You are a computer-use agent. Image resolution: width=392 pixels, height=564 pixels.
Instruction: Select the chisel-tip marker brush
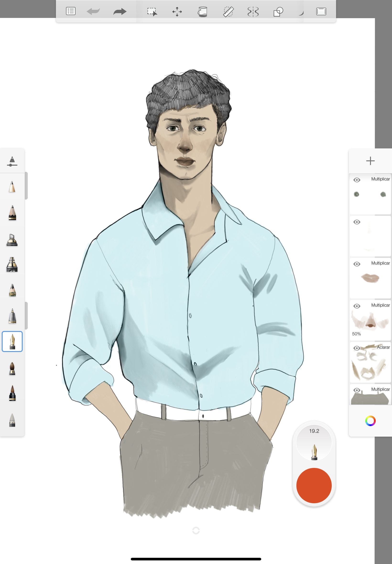coord(12,239)
